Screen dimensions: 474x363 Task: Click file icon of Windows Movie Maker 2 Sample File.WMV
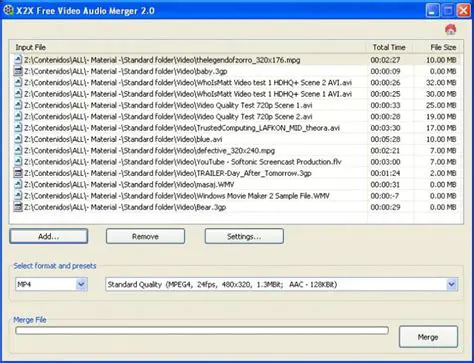(18, 196)
